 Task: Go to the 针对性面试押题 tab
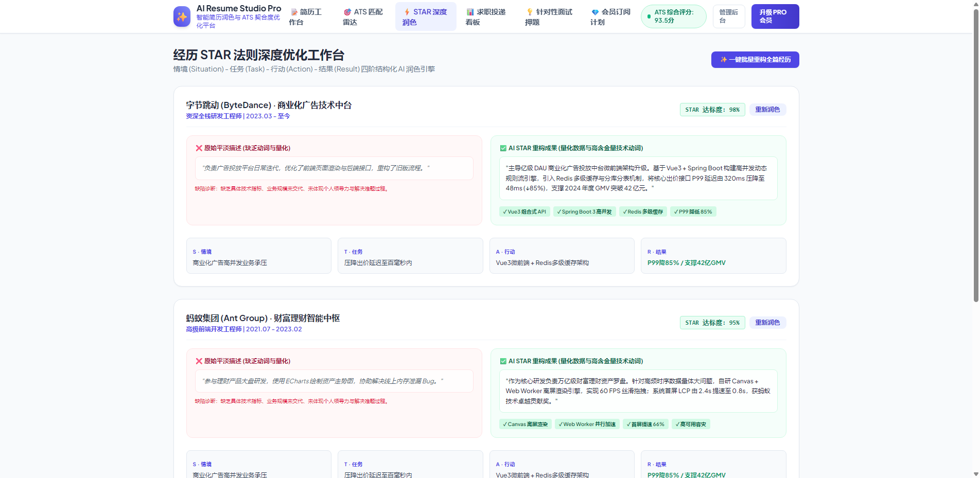[x=550, y=16]
